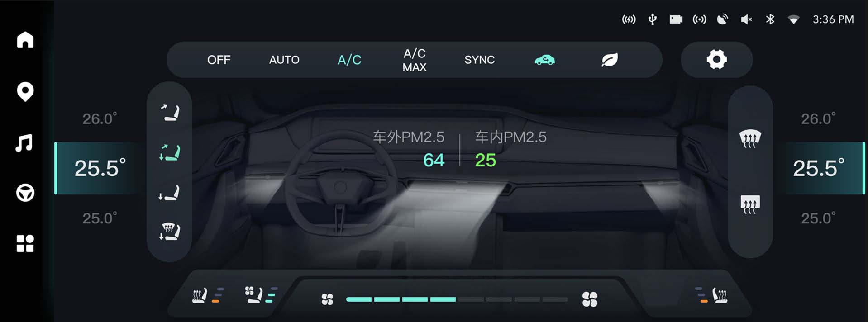The image size is (868, 322).
Task: Toggle air recirculation car icon
Action: click(x=545, y=60)
